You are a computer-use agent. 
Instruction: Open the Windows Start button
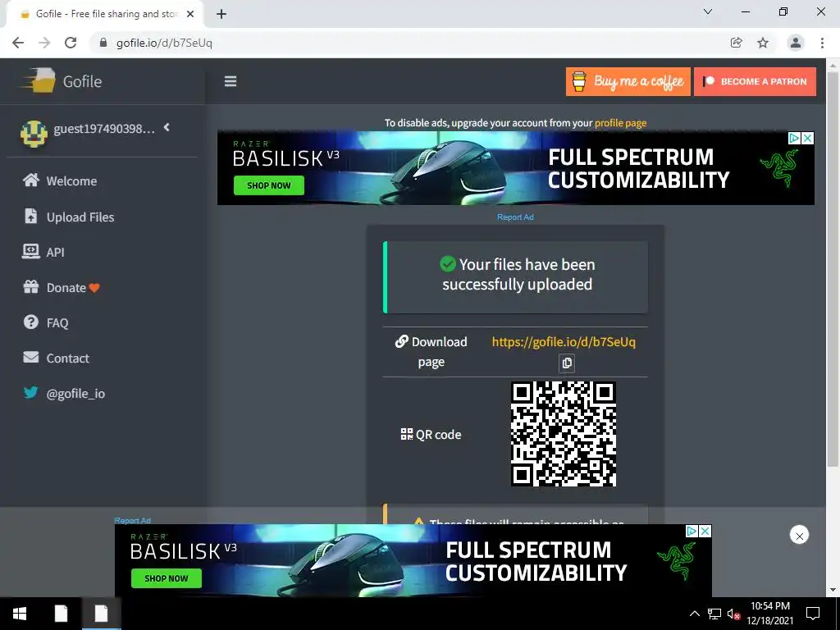(20, 614)
